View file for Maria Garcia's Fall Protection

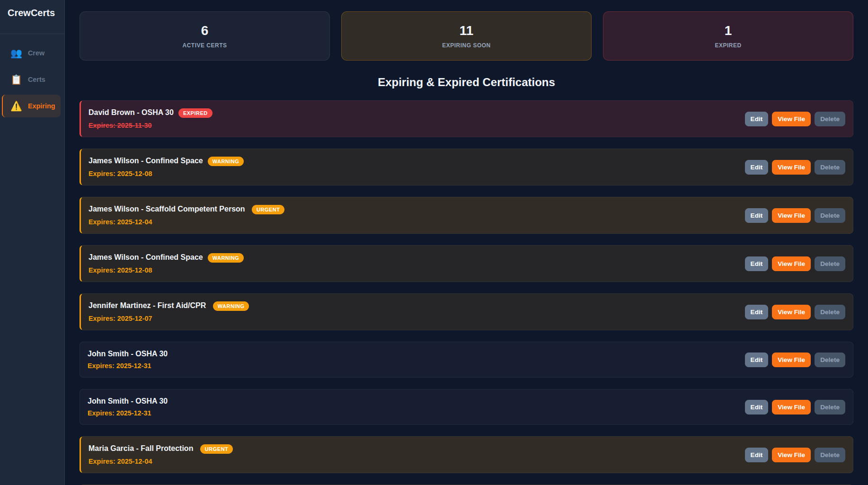pos(790,455)
